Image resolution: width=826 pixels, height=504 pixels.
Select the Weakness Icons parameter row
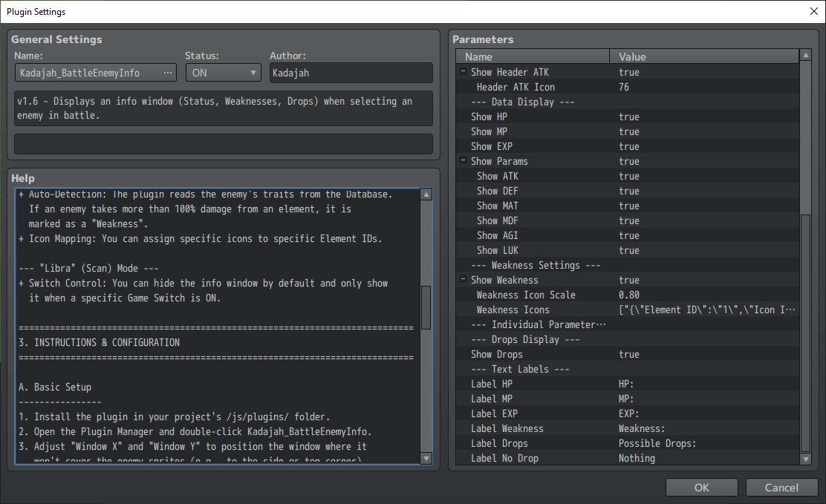pyautogui.click(x=628, y=310)
